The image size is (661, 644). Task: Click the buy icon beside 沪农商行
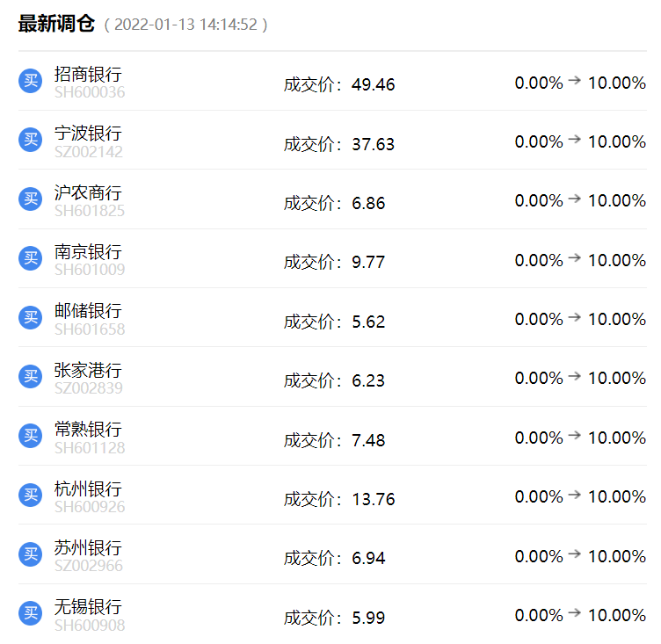click(31, 199)
